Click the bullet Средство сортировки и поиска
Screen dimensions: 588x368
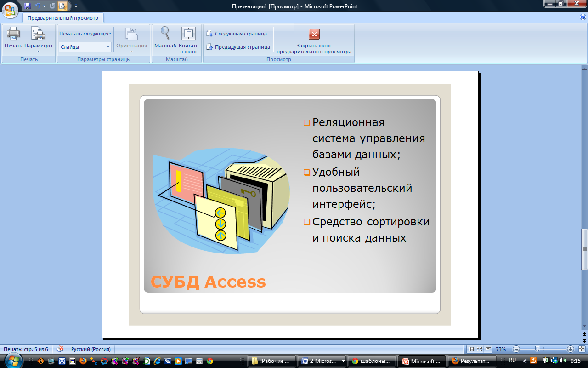366,230
